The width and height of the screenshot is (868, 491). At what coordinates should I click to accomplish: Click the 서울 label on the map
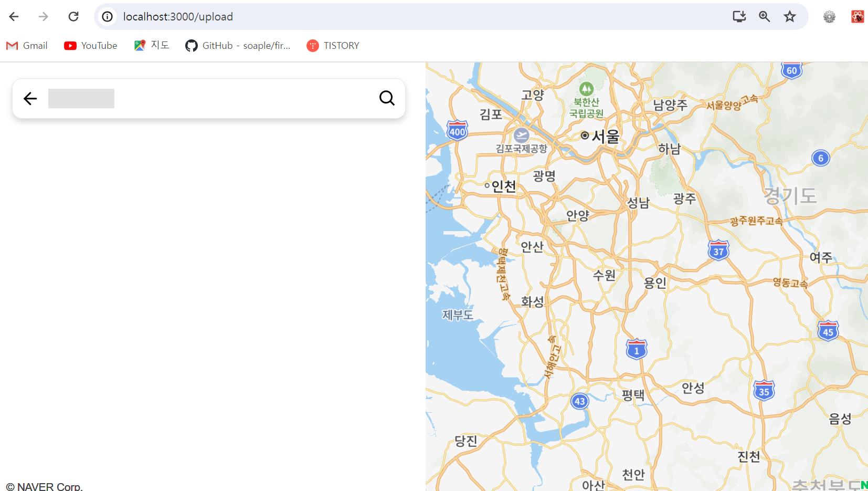coord(606,137)
